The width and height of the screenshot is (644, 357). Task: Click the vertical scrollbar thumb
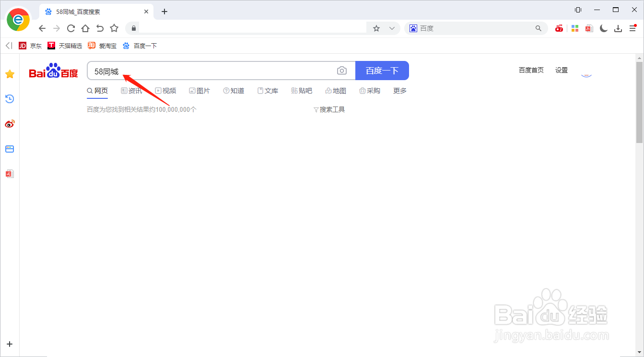[639, 102]
